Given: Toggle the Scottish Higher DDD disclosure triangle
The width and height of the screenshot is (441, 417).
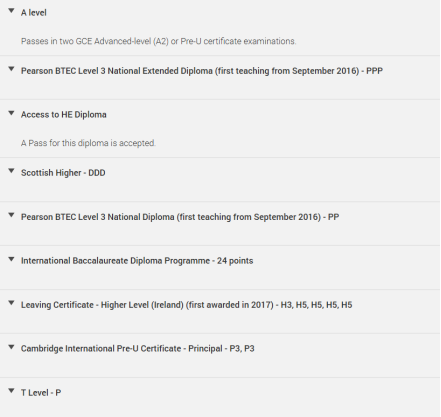Looking at the screenshot, I should (11, 171).
